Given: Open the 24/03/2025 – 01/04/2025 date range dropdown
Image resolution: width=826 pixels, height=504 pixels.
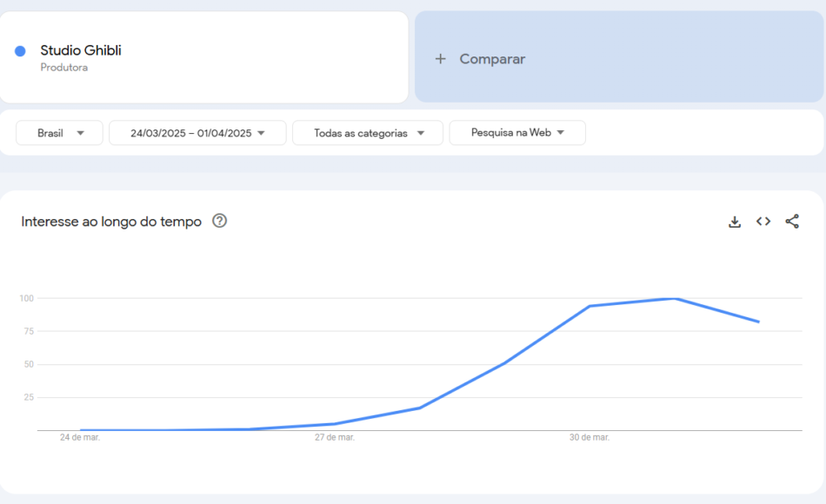Looking at the screenshot, I should tap(197, 133).
